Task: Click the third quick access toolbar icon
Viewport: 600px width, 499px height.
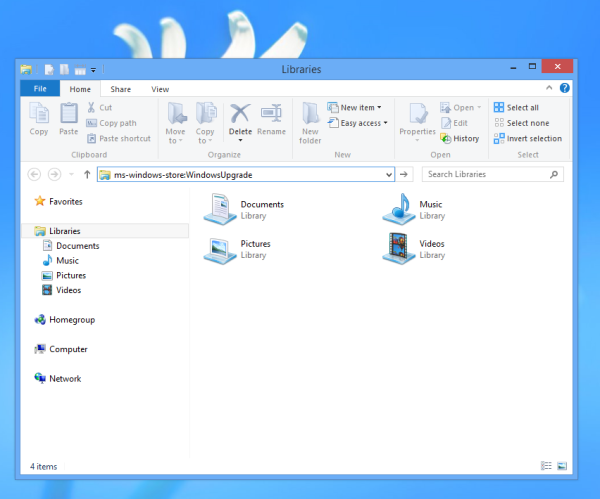Action: click(x=80, y=70)
